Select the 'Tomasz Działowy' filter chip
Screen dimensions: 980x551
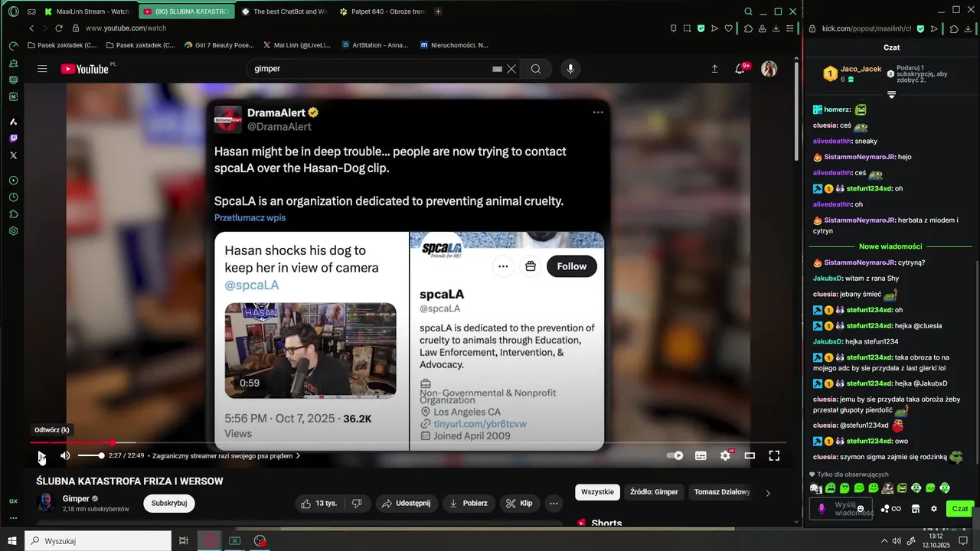[x=721, y=492]
